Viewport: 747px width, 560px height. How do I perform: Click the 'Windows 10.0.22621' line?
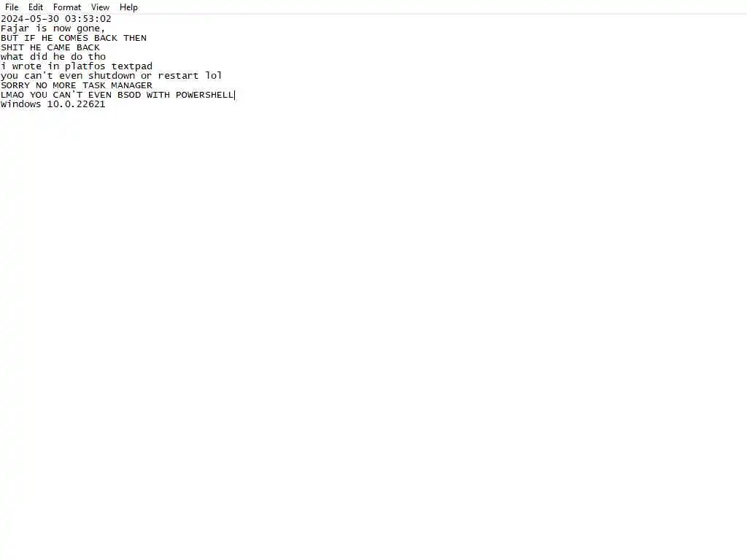53,104
